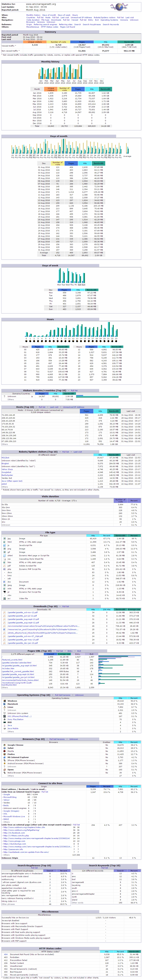Click the jpg file type icon
Viewport: 142px width, 980px height.
click(x=5, y=538)
